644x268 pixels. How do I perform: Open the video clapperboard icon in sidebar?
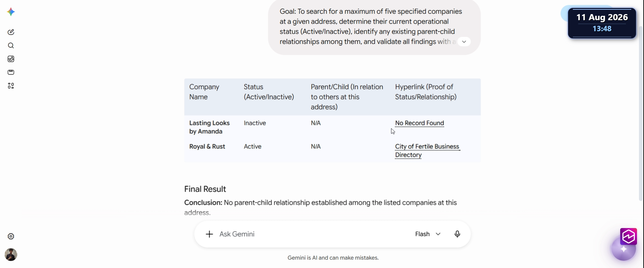[x=11, y=73]
